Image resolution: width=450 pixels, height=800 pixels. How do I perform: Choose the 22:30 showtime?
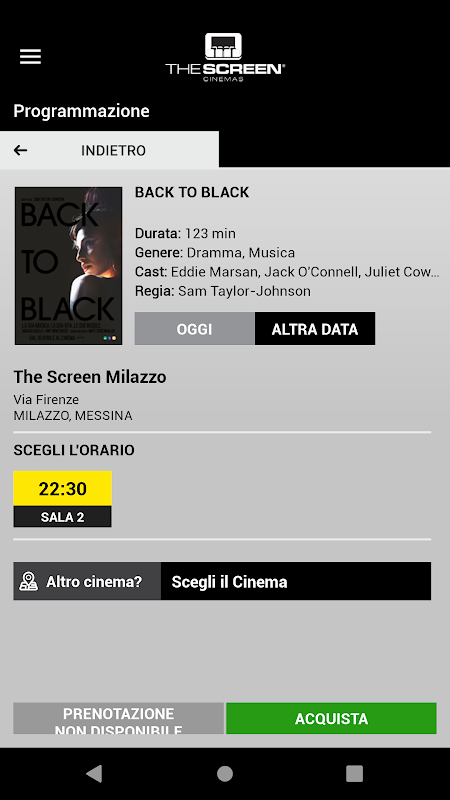[62, 488]
